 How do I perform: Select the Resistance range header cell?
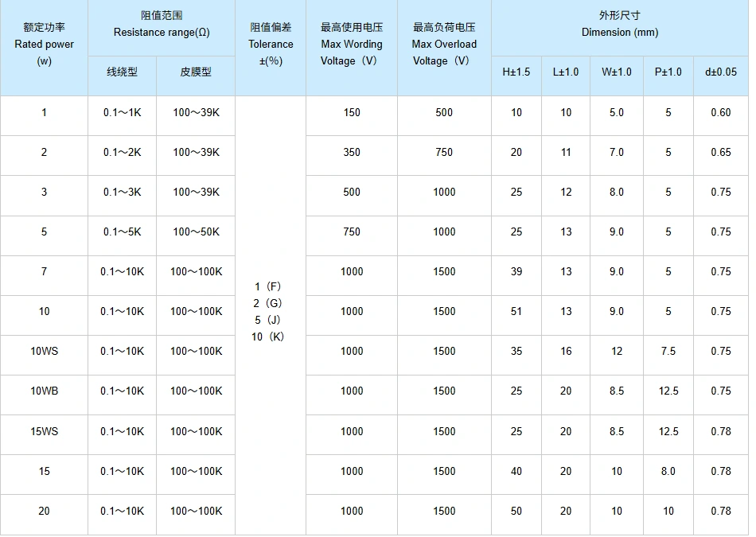tap(161, 22)
